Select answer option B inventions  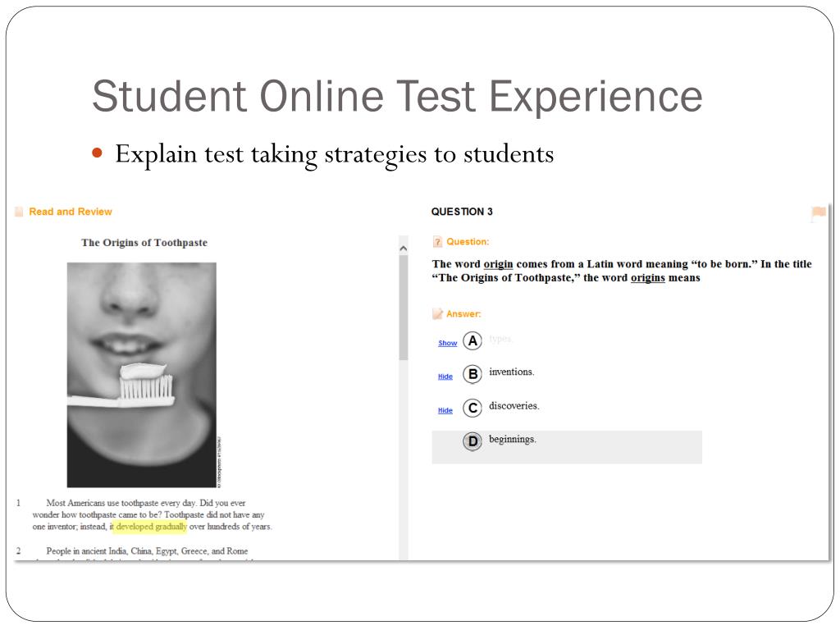472,374
